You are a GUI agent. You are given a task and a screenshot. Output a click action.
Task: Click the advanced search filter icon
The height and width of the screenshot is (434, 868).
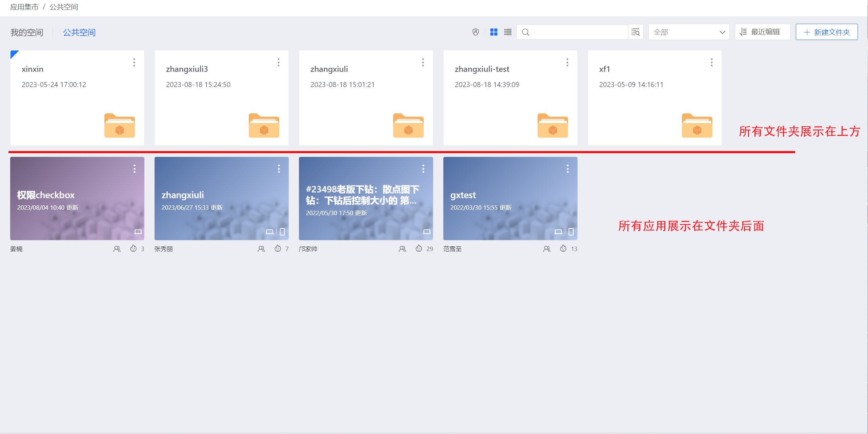635,32
